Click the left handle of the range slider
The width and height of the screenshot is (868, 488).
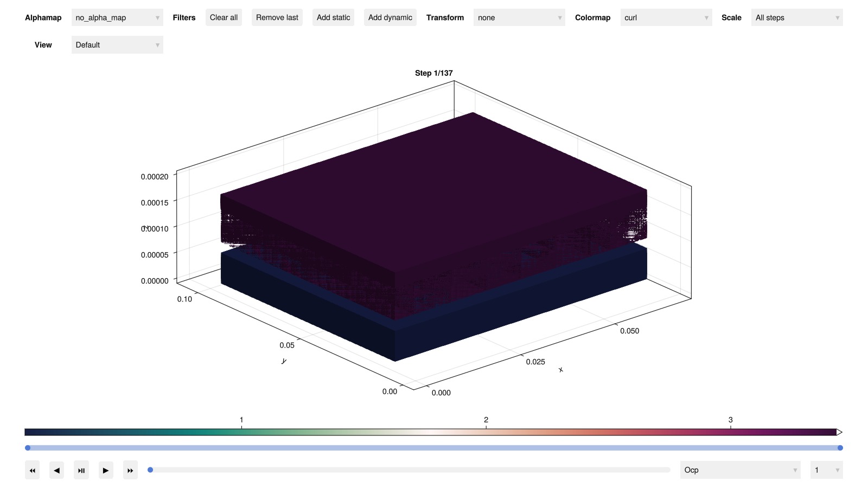click(x=28, y=448)
